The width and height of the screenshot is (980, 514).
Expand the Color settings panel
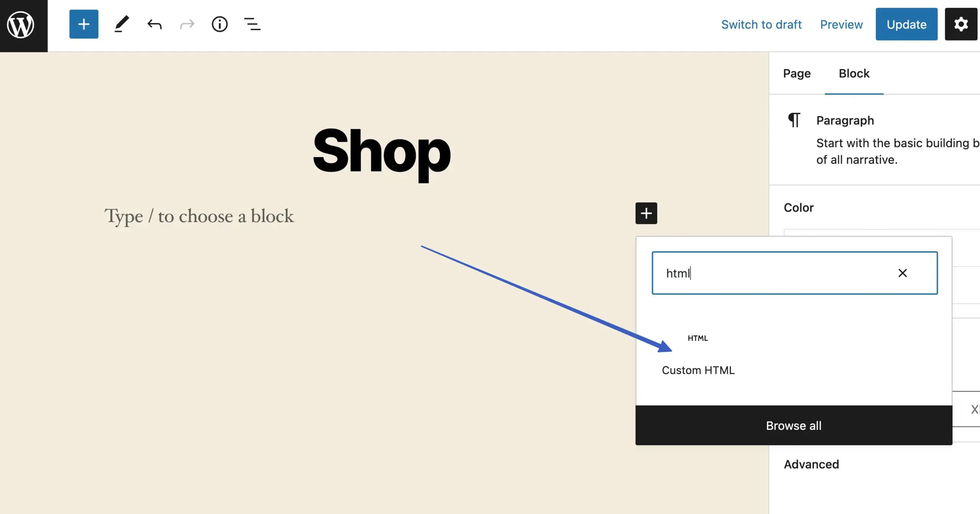click(x=799, y=207)
